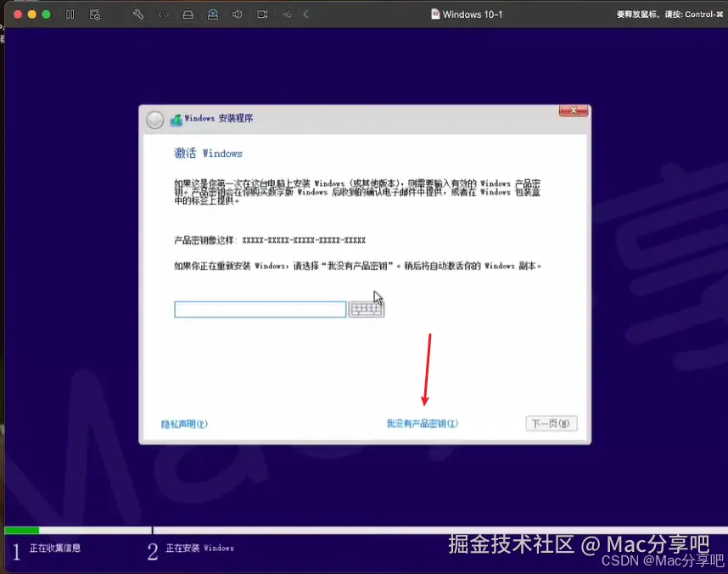Image resolution: width=728 pixels, height=574 pixels.
Task: Click the Windows logo in the installer title bar
Action: (176, 119)
